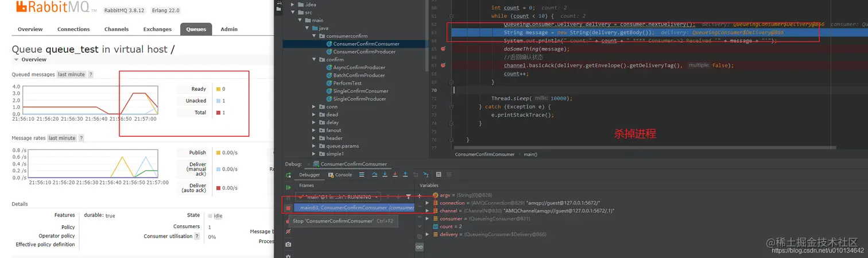Viewport: 868px width, 258px height.
Task: Click the red Force Step Into icon
Action: coord(395,175)
